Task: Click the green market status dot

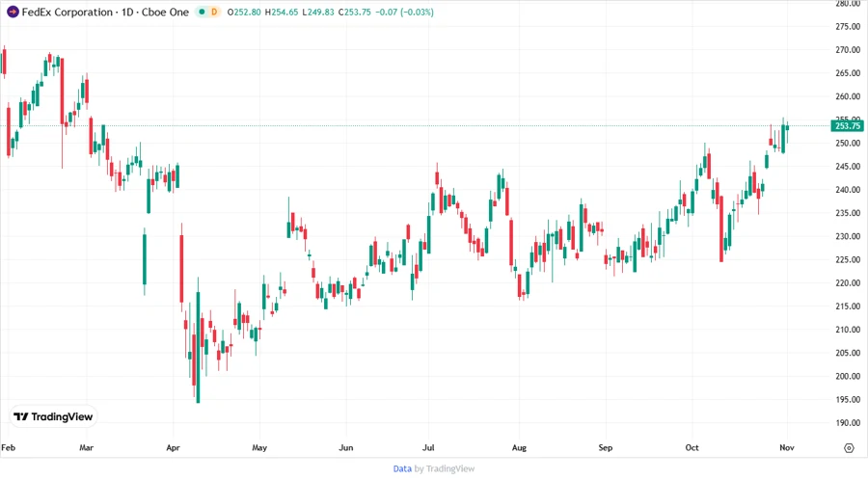Action: pos(202,12)
